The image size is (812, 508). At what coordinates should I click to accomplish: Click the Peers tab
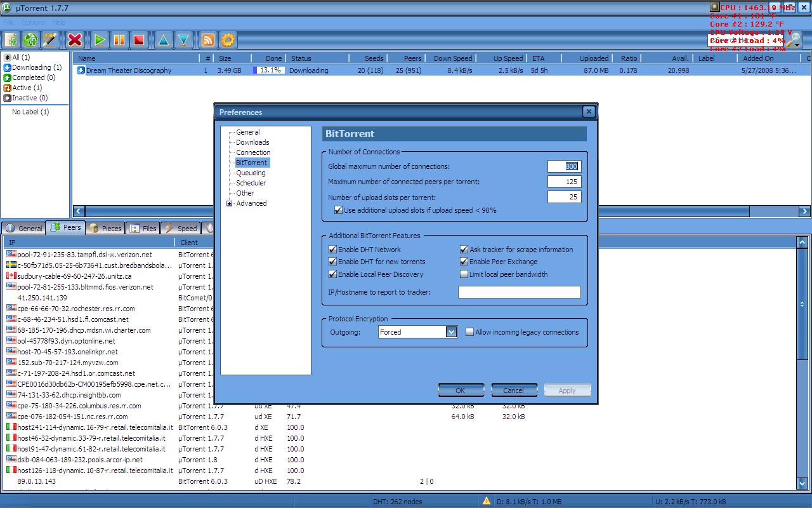point(66,227)
